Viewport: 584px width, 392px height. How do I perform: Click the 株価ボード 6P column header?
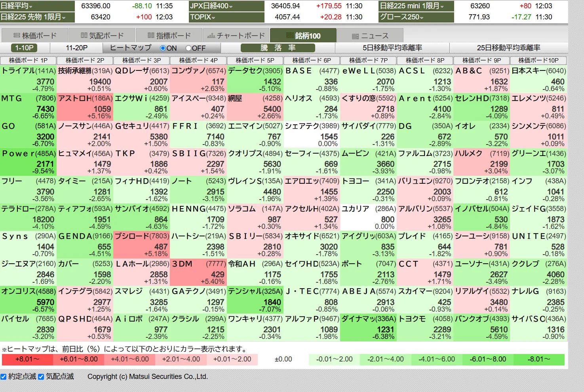click(312, 61)
